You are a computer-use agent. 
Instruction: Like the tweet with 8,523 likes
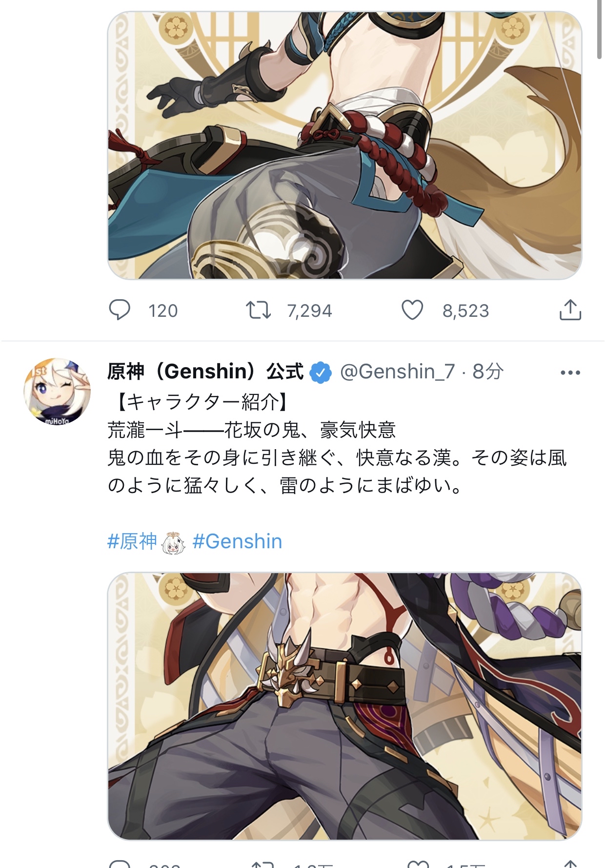click(412, 310)
